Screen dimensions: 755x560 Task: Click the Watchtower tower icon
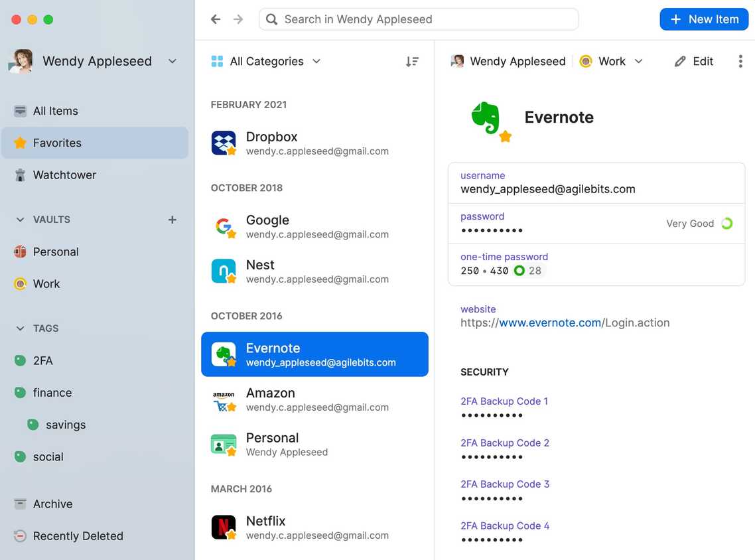[x=20, y=175]
